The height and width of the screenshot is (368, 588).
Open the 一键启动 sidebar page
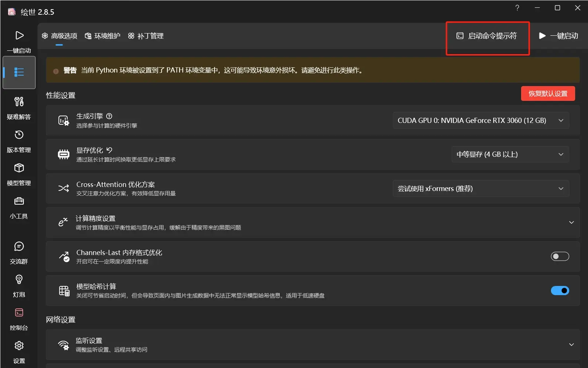(19, 42)
